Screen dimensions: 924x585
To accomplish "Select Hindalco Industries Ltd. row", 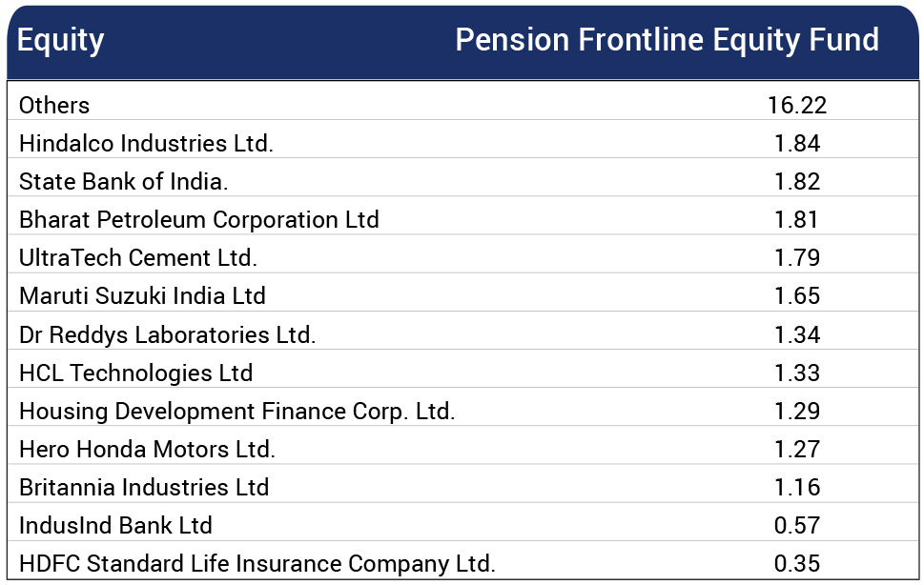I will 462,144.
